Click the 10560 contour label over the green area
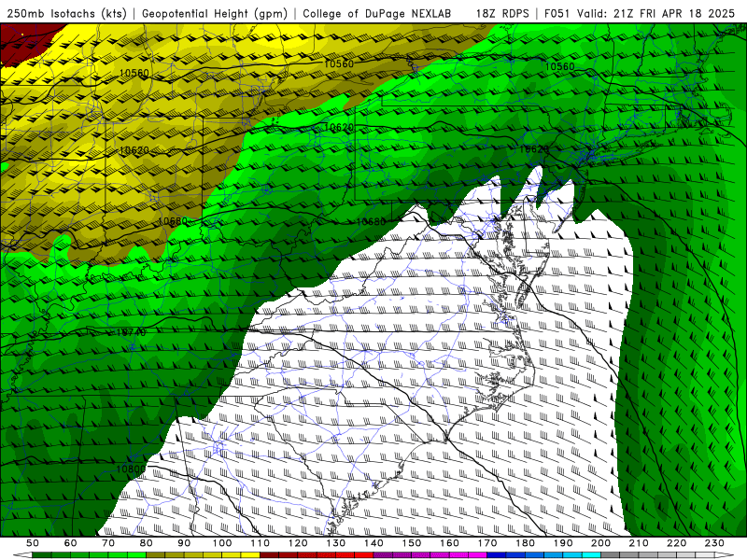Viewport: 747px width, 560px height. pos(559,66)
